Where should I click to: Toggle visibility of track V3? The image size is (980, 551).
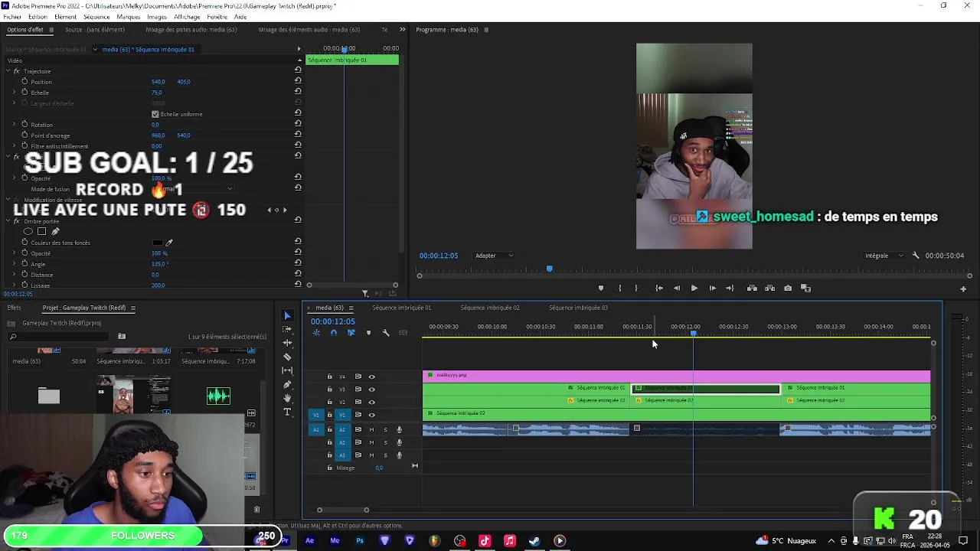click(372, 390)
